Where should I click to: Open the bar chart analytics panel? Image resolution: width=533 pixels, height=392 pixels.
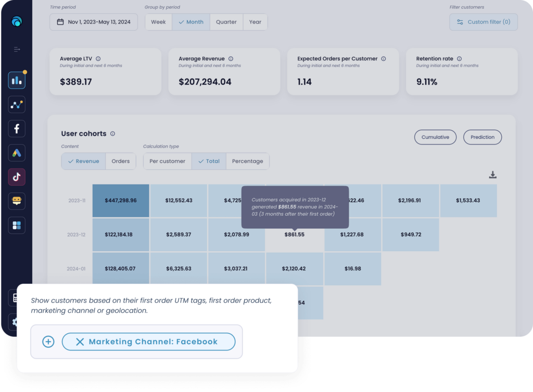tap(16, 80)
